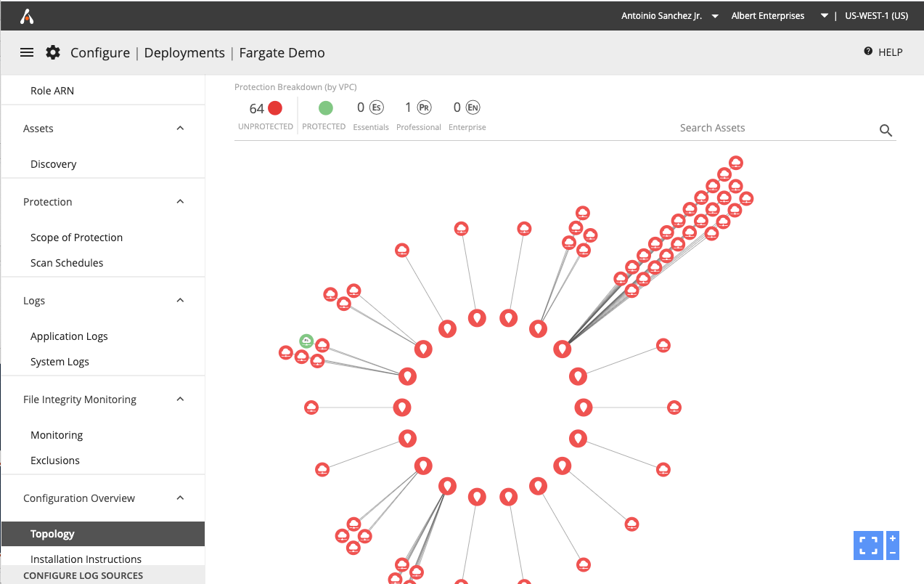Collapse the File Integrity Monitoring section

point(180,400)
